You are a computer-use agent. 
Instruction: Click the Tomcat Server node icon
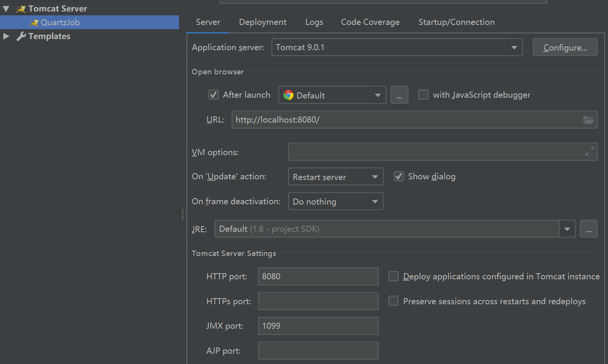(21, 8)
